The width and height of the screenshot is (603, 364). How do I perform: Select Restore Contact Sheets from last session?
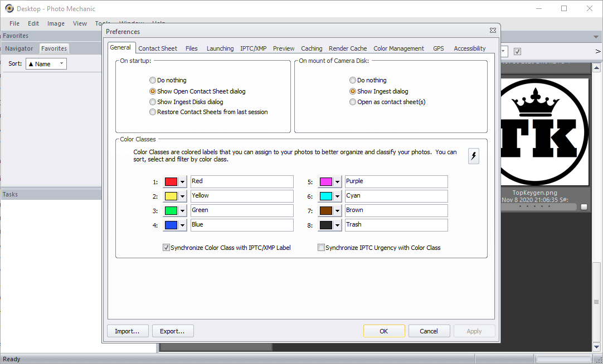[x=209, y=112]
